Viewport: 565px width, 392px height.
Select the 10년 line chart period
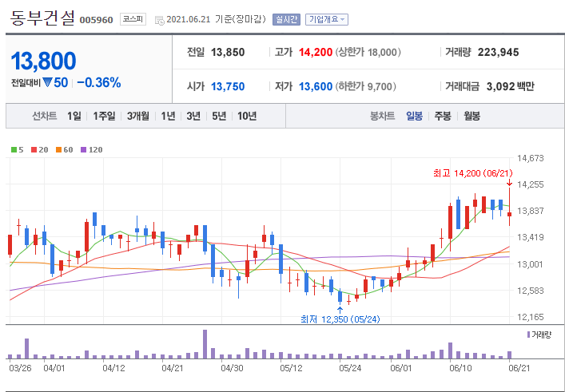coord(247,116)
